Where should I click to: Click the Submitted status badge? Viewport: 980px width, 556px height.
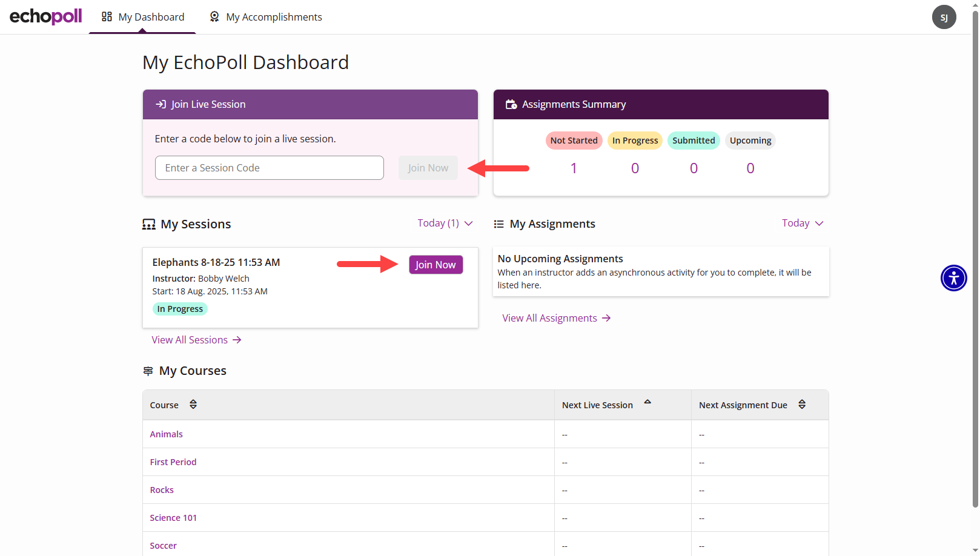(x=694, y=141)
